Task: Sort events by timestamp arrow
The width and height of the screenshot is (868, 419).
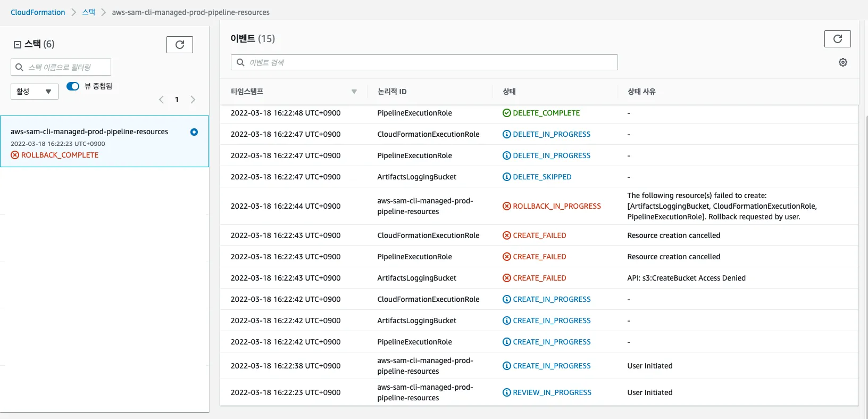Action: (x=354, y=92)
